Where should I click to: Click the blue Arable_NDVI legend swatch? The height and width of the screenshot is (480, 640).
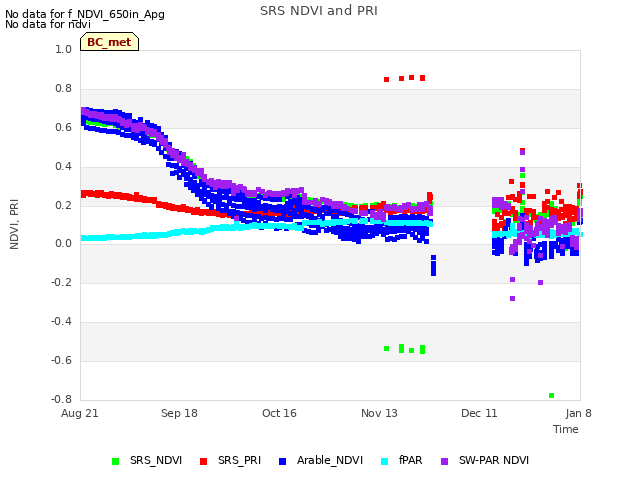point(282,461)
